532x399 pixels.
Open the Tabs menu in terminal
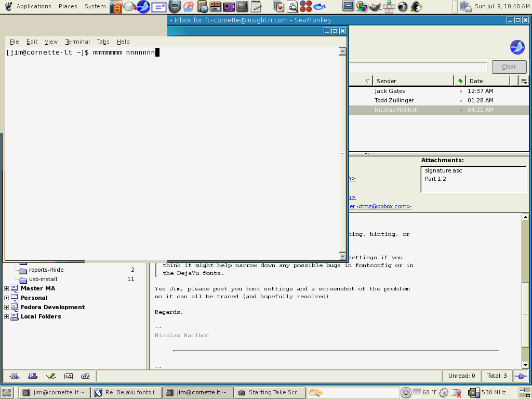(103, 42)
